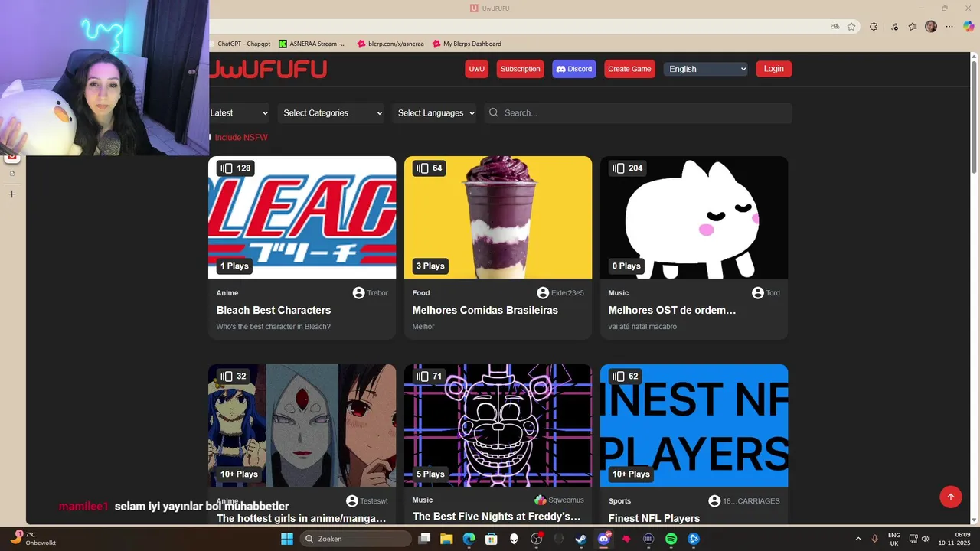The image size is (980, 551).
Task: Open the Five Nights at Freddy's thumbnail
Action: 498,425
